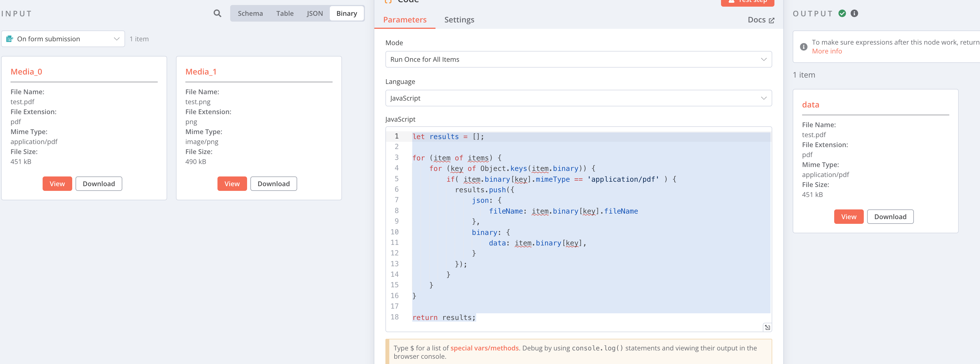Open the Mode dropdown Run Once for All Items
The image size is (980, 364).
pos(578,59)
